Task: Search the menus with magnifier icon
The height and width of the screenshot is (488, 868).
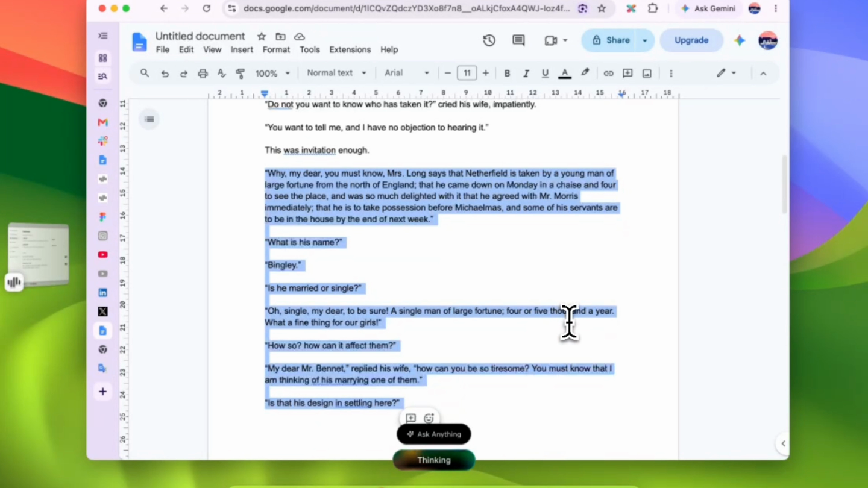Action: [x=145, y=73]
